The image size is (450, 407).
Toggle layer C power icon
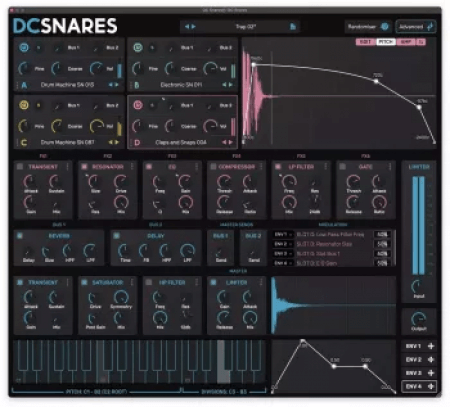(x=24, y=105)
